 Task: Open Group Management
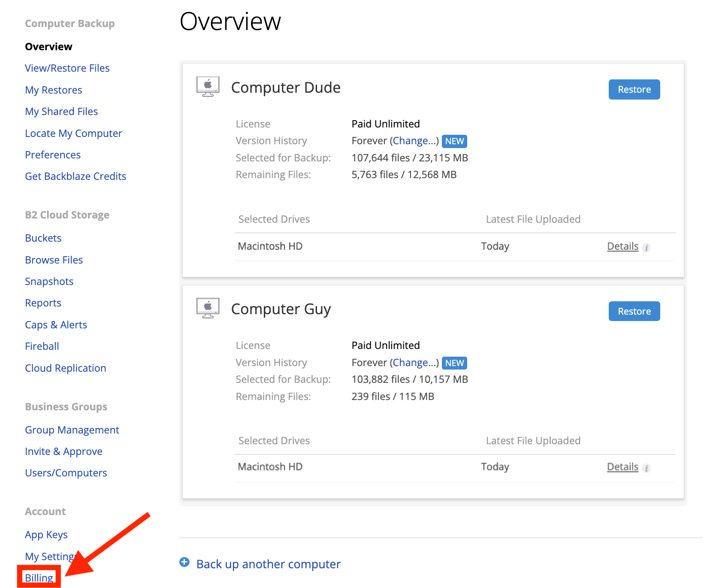(x=72, y=430)
